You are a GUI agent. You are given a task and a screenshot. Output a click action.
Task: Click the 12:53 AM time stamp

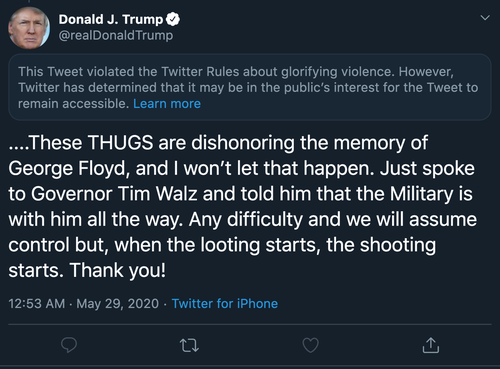(37, 304)
